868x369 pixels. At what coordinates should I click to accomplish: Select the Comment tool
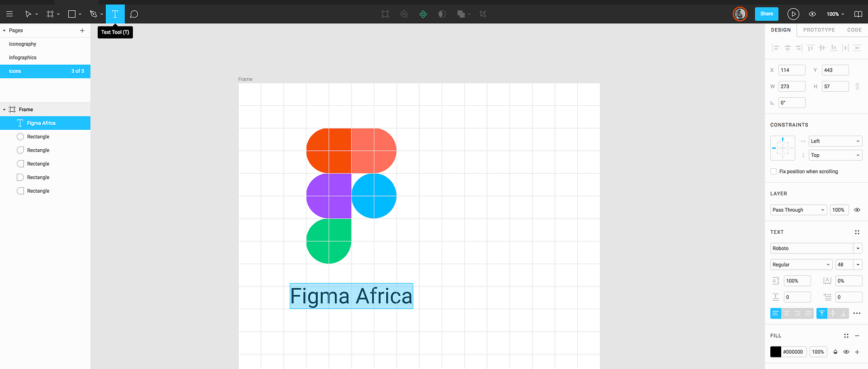134,14
